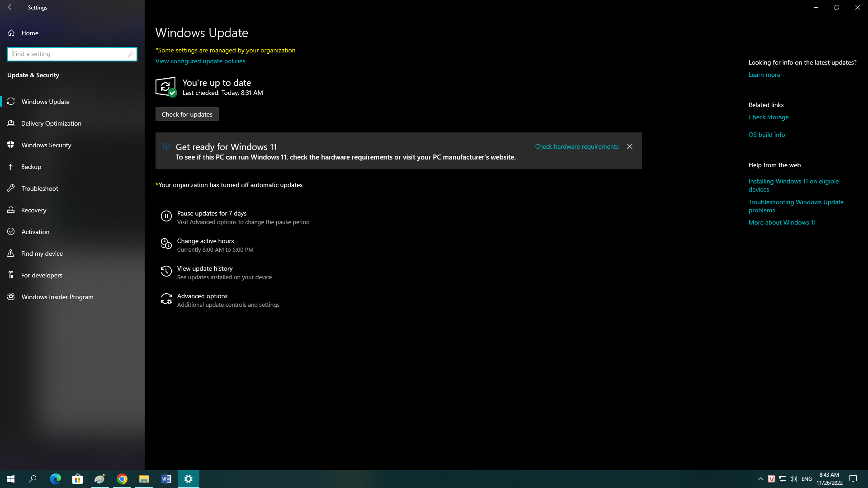The width and height of the screenshot is (868, 488).
Task: Open Troubleshoot settings panel
Action: pyautogui.click(x=40, y=188)
